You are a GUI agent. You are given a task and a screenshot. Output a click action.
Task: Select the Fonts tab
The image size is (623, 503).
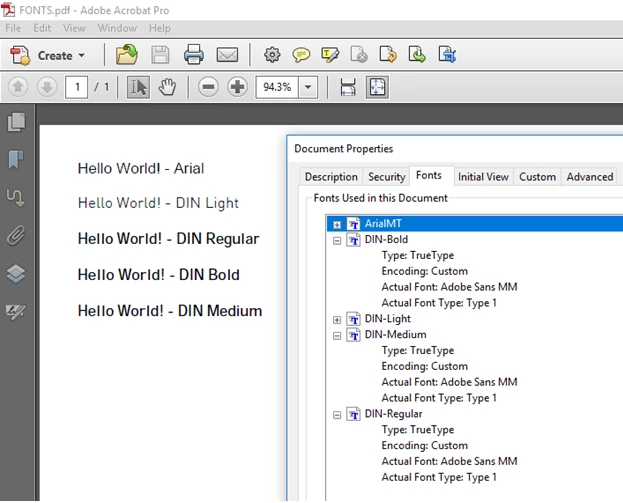[x=429, y=176]
